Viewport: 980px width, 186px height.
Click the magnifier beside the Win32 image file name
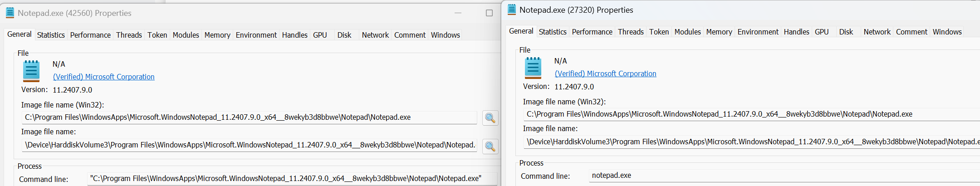point(490,118)
